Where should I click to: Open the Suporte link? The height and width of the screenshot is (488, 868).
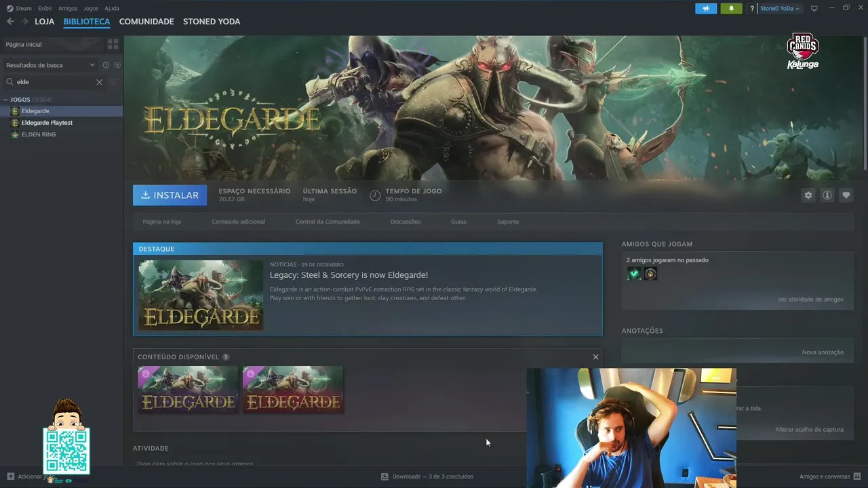(x=508, y=222)
